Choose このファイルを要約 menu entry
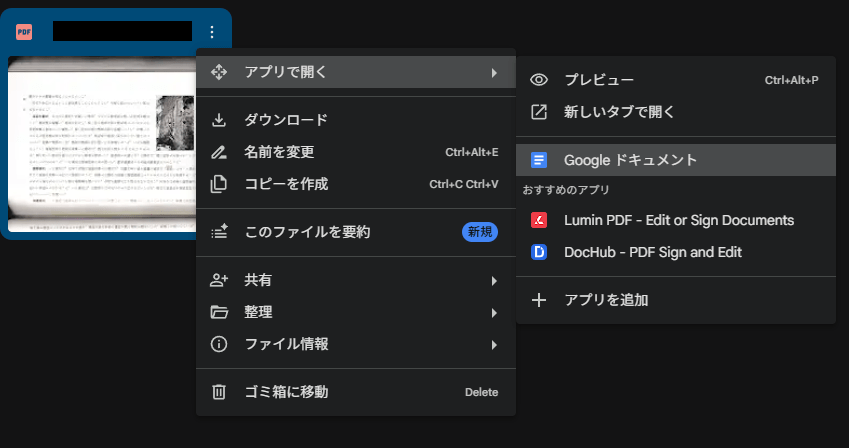The width and height of the screenshot is (849, 448). (x=356, y=232)
